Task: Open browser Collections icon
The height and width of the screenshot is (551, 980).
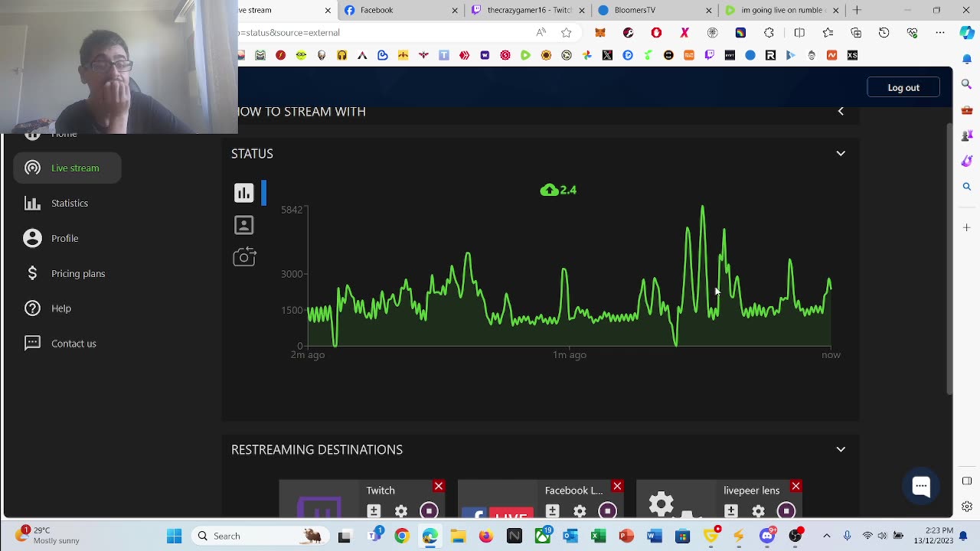Action: [856, 33]
